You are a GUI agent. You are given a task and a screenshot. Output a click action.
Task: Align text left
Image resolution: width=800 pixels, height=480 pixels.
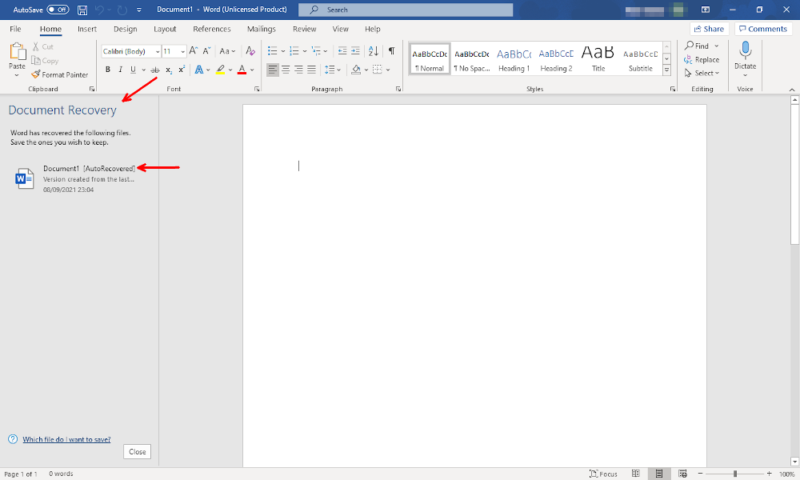coord(272,70)
